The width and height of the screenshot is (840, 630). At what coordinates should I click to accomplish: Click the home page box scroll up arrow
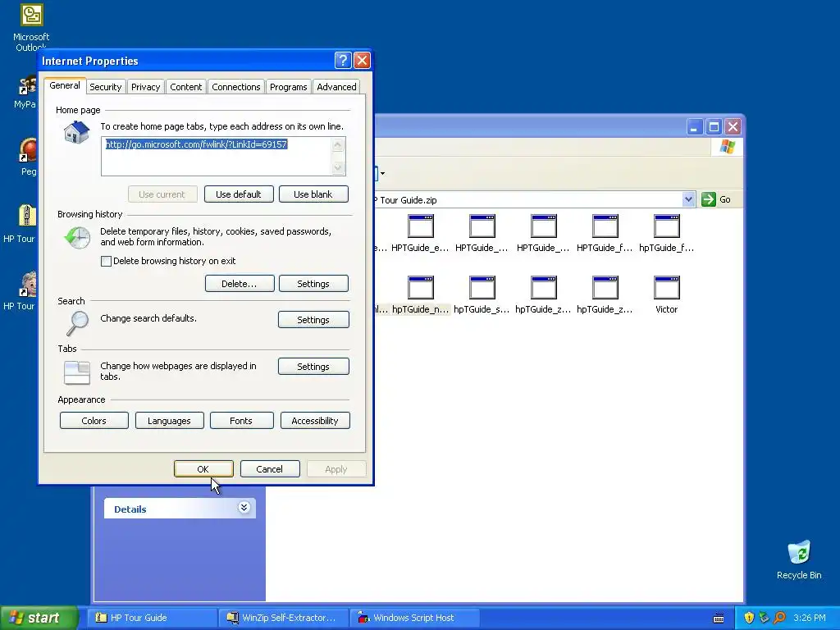(x=338, y=144)
